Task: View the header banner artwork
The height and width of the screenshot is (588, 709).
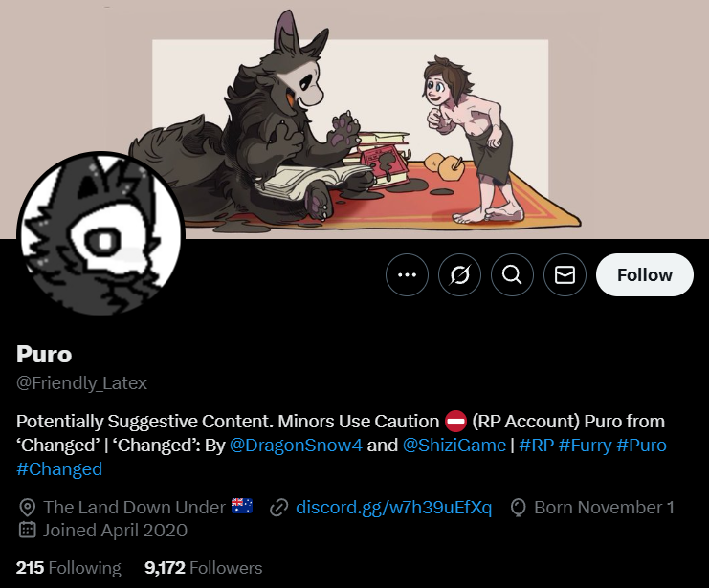Action: point(354,120)
